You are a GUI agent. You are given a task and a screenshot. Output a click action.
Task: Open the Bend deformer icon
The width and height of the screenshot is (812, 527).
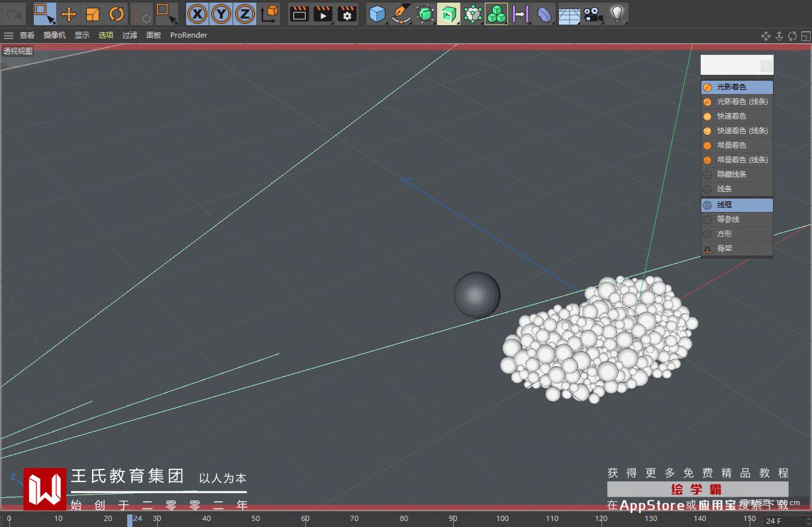point(544,14)
